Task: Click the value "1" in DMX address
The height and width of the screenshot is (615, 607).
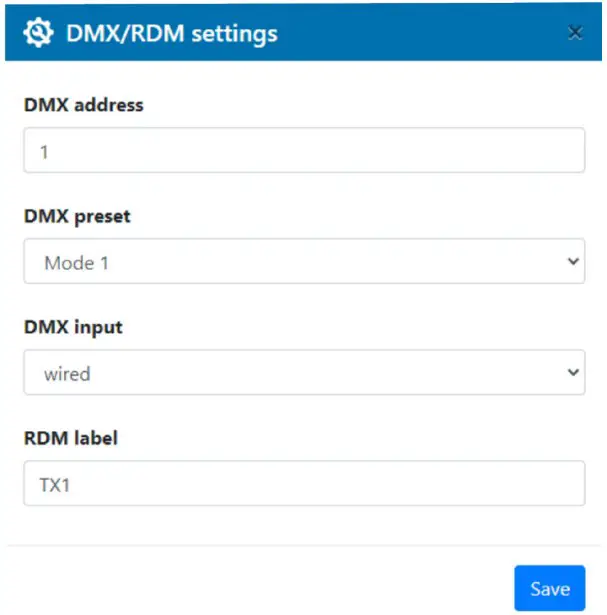Action: click(x=44, y=151)
